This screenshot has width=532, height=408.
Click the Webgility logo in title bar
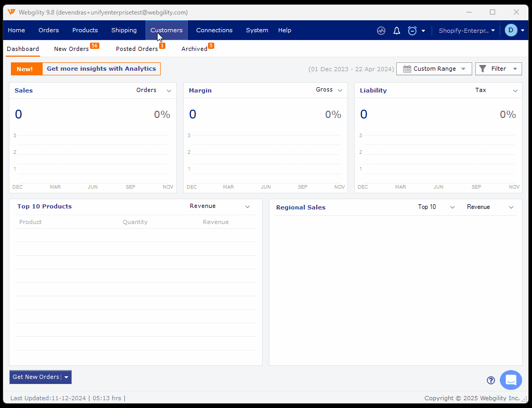pos(11,12)
